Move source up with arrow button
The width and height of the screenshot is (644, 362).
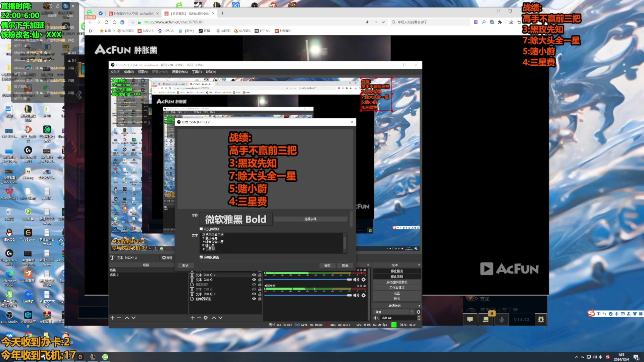click(214, 318)
